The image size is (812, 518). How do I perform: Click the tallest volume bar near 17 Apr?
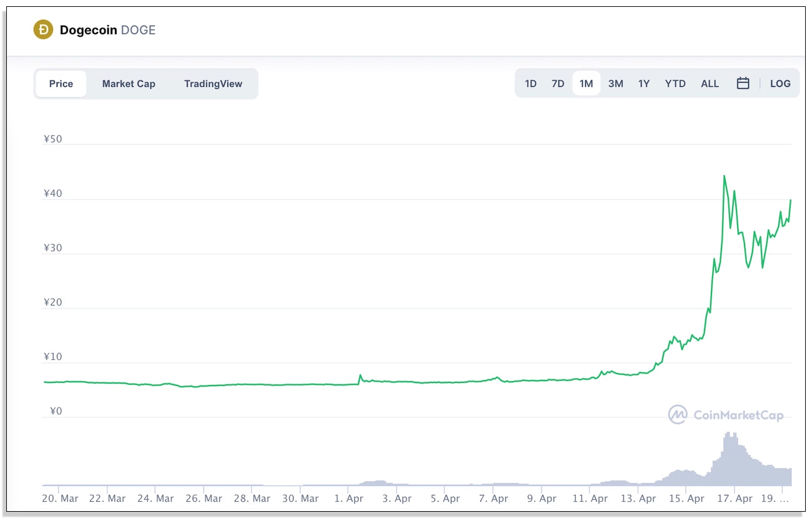(728, 459)
